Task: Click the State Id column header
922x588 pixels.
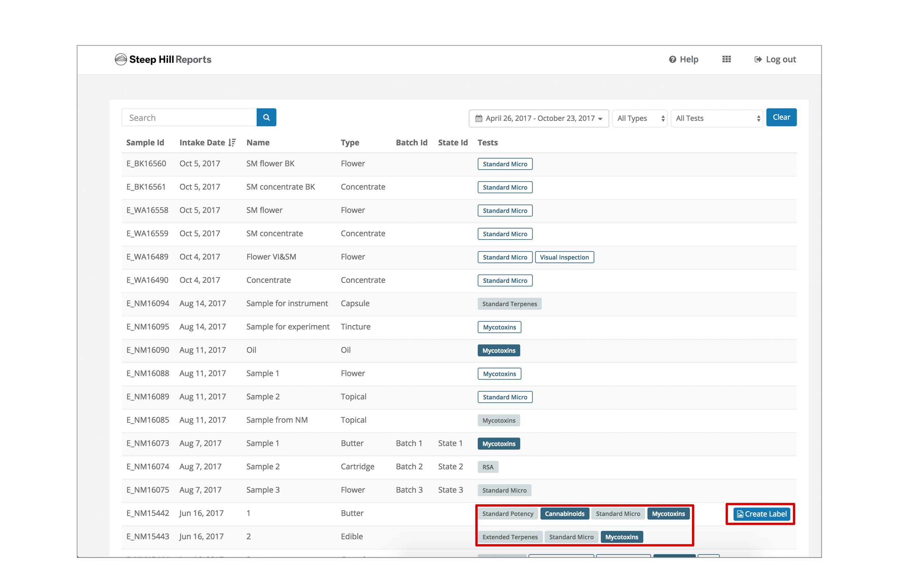Action: coord(453,142)
